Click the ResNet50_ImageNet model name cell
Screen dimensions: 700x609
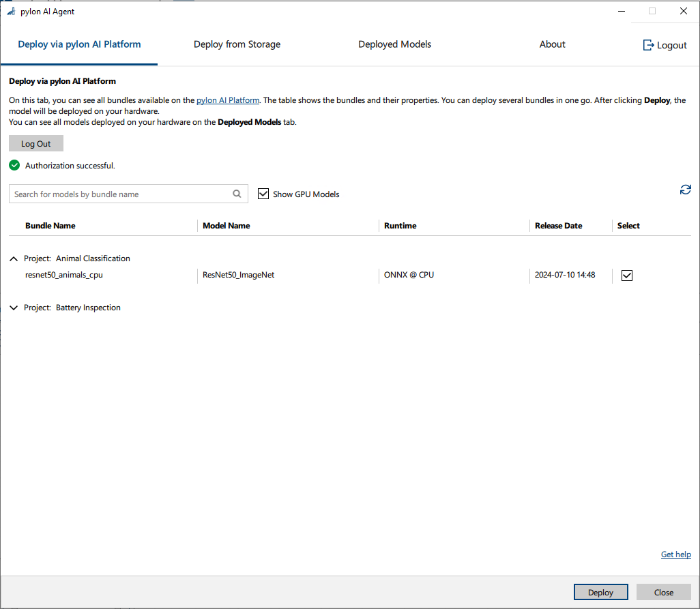tap(238, 275)
